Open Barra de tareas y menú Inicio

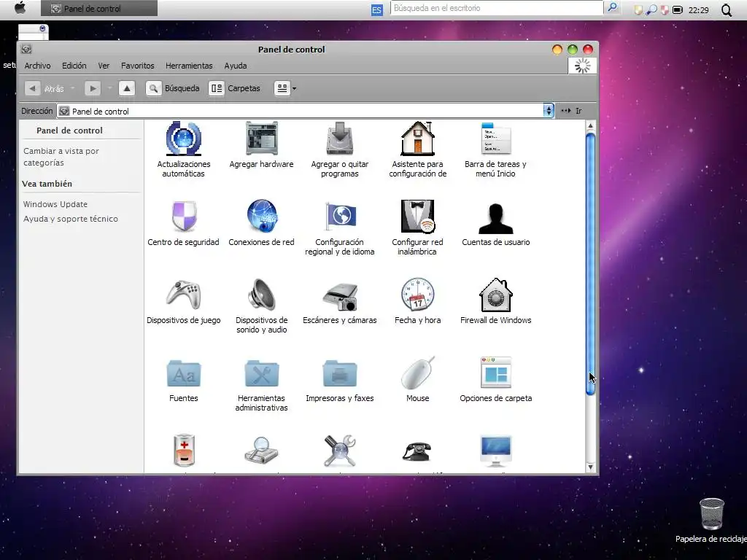pos(495,139)
